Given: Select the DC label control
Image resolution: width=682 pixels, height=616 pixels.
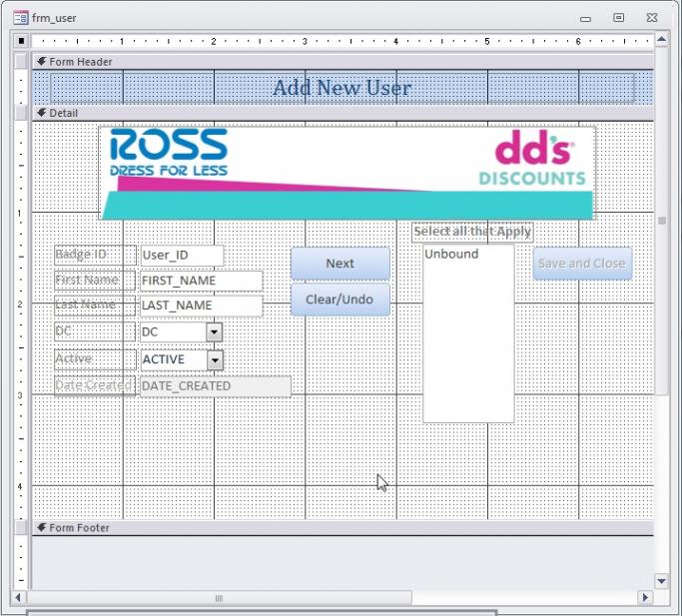Looking at the screenshot, I should 95,331.
